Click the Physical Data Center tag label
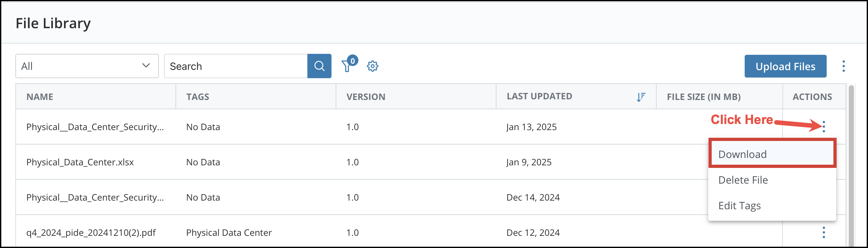This screenshot has height=248, width=868. coord(229,233)
